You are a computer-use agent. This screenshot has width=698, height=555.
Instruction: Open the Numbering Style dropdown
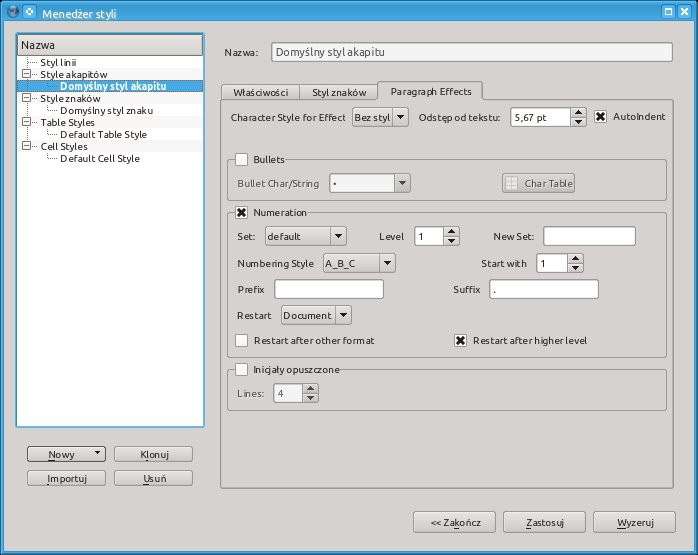pyautogui.click(x=386, y=263)
